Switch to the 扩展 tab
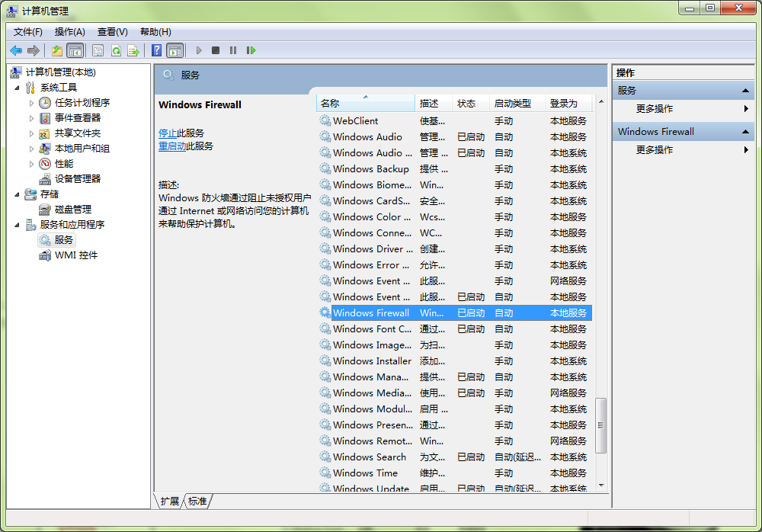The width and height of the screenshot is (762, 532). point(170,501)
